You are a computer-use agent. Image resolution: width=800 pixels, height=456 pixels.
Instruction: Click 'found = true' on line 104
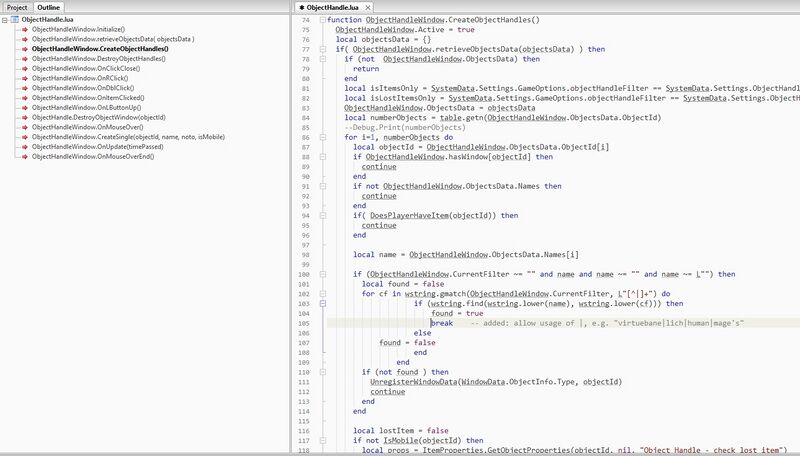pos(457,314)
